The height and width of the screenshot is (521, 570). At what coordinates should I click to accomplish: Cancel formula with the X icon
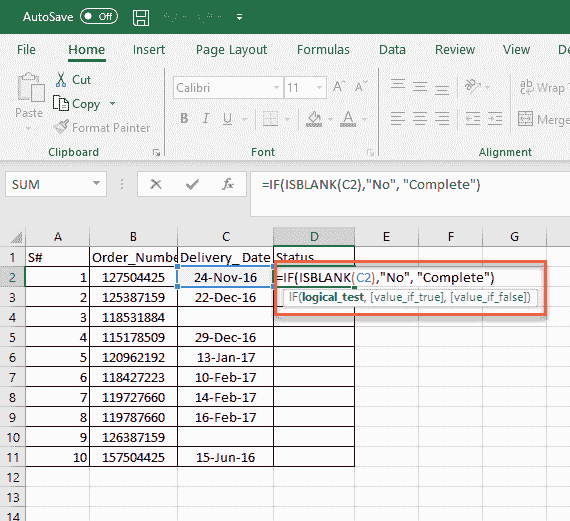156,184
